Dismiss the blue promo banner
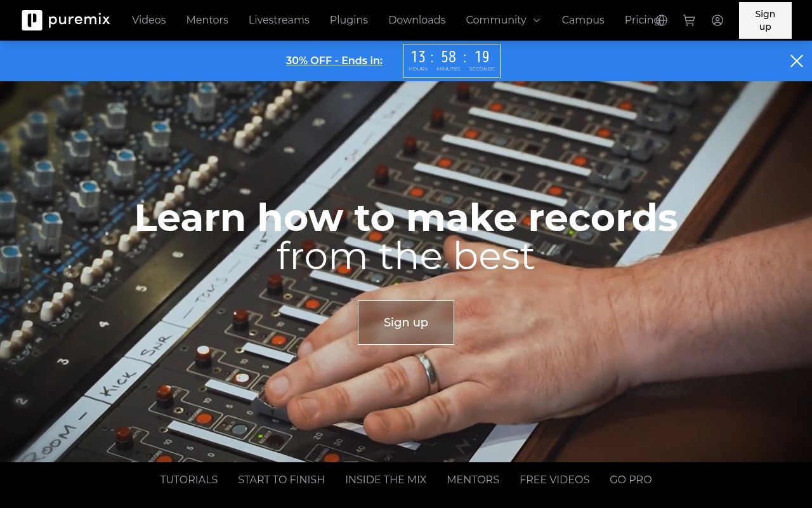 tap(797, 61)
